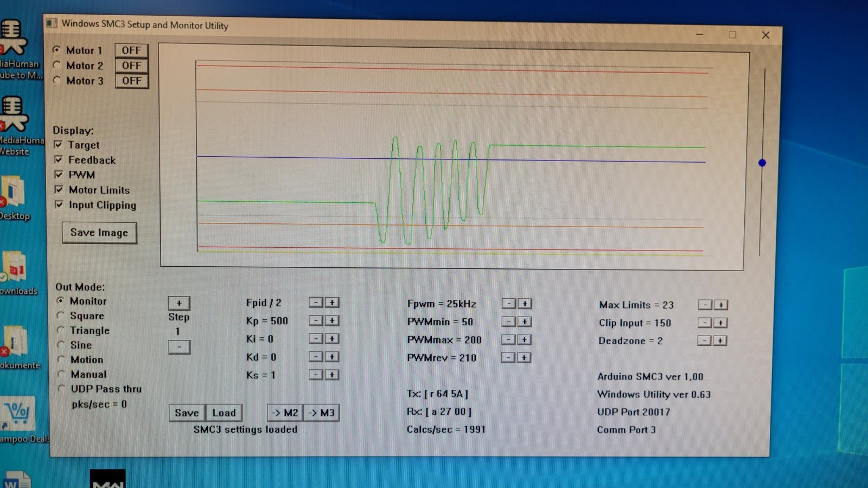Open the Desktop folder shortcut
868x488 pixels.
(x=14, y=198)
